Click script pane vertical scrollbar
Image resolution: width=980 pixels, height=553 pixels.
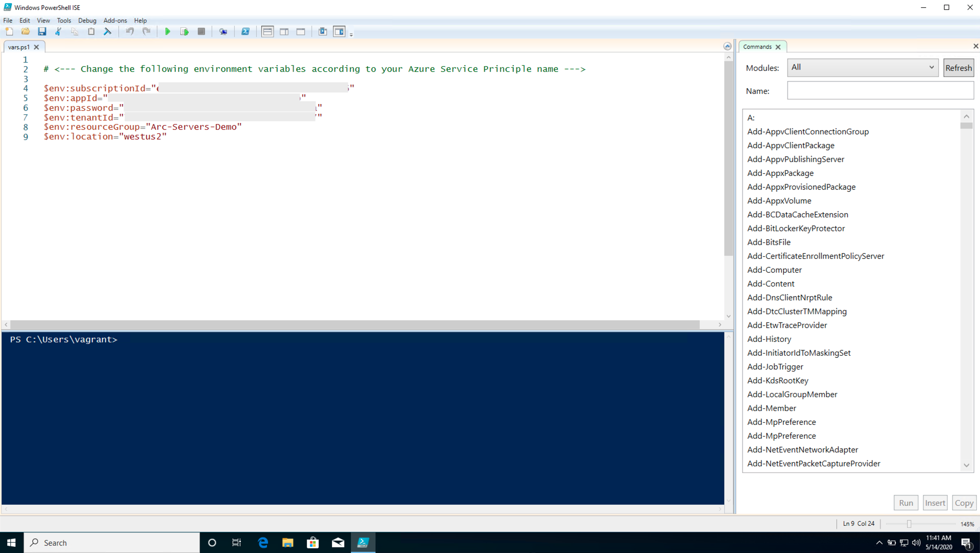[728, 159]
